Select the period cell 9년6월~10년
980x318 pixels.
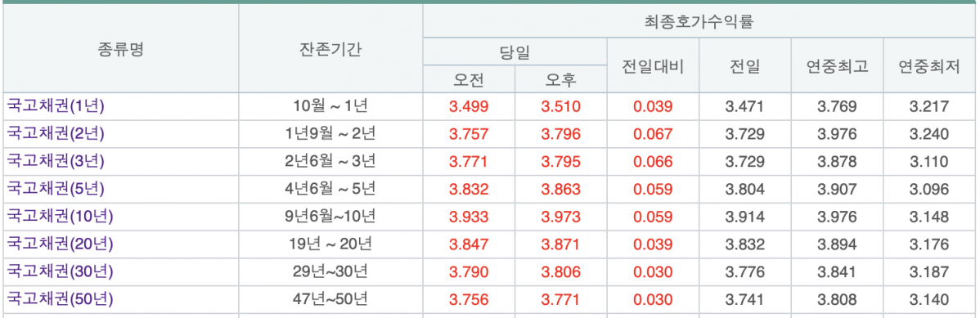tap(330, 217)
